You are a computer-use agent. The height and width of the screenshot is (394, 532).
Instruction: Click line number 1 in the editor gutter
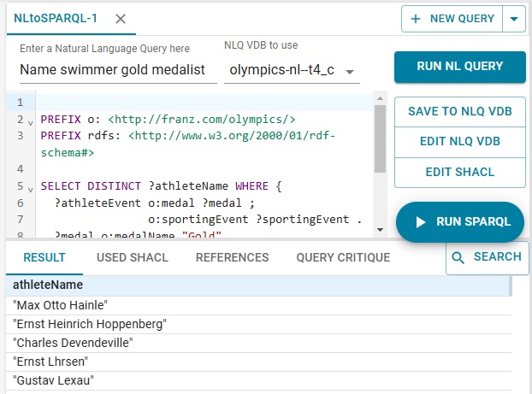point(21,103)
